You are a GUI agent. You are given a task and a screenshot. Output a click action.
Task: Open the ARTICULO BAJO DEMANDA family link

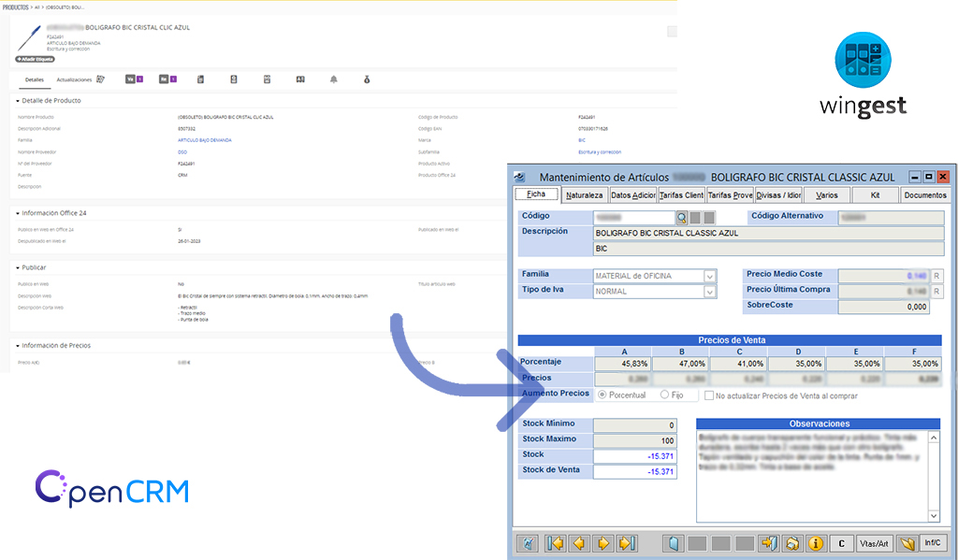click(x=205, y=140)
